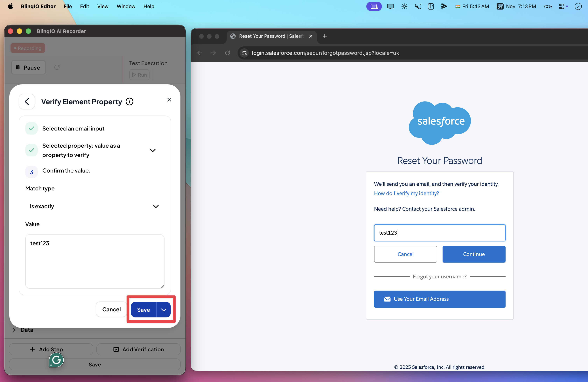
Task: Click the browser reload icon
Action: click(227, 53)
